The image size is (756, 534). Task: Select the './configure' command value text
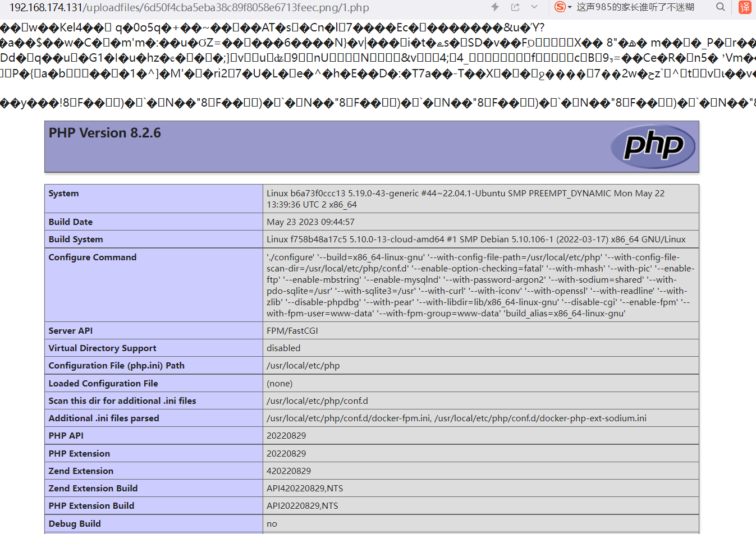480,286
